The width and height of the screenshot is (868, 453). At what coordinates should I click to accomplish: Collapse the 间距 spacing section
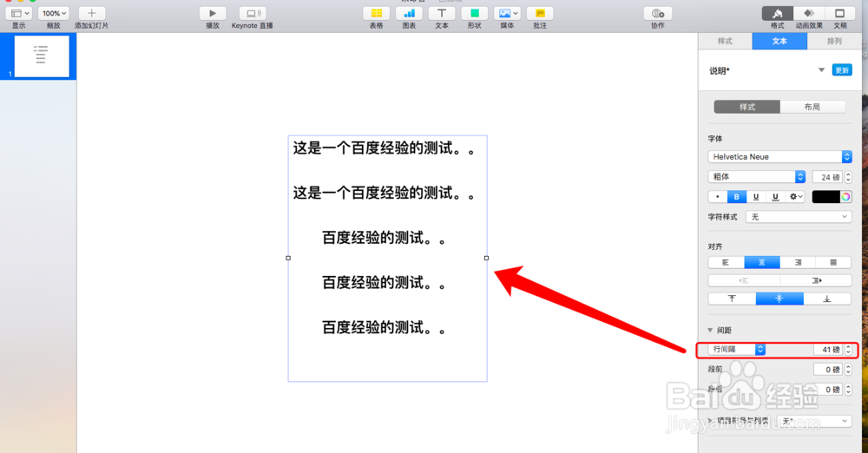(710, 330)
